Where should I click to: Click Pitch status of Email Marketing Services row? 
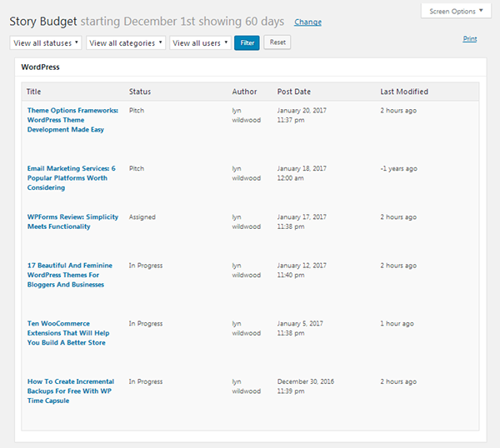(137, 168)
